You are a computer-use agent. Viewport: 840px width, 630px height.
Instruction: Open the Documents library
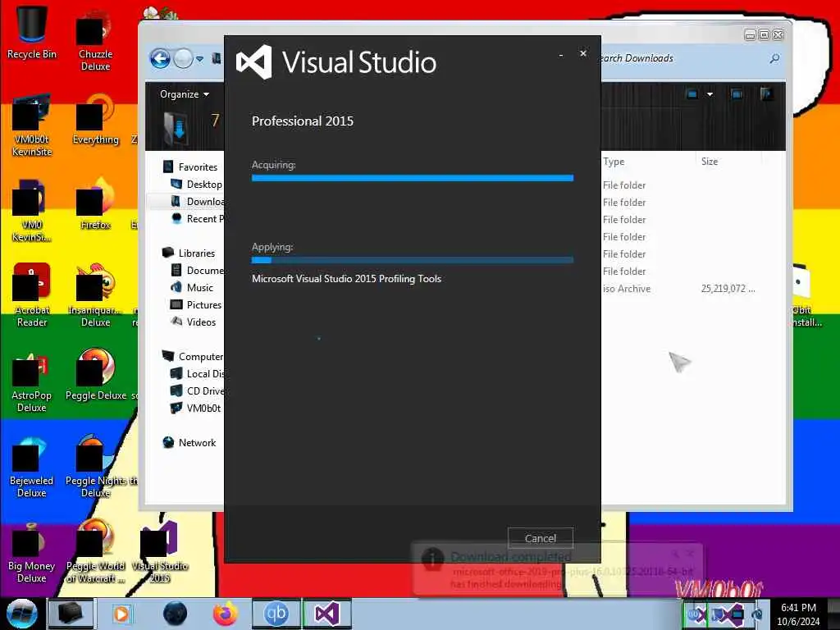197,270
